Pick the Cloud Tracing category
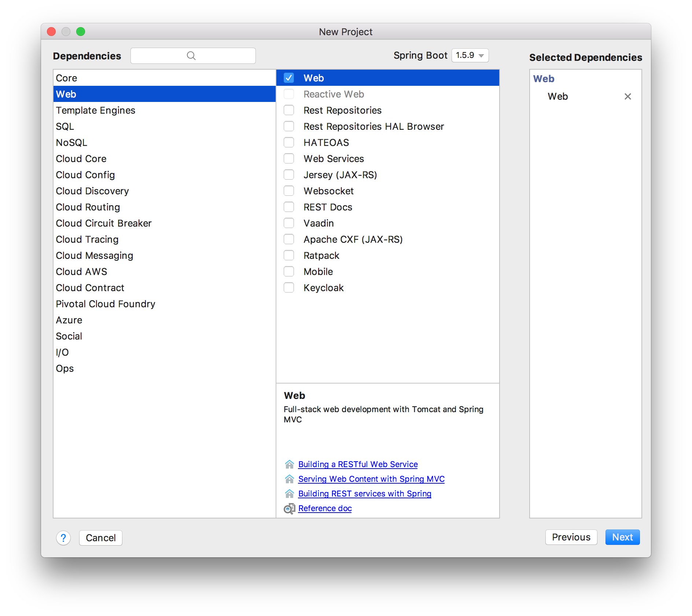This screenshot has width=692, height=616. [x=164, y=239]
